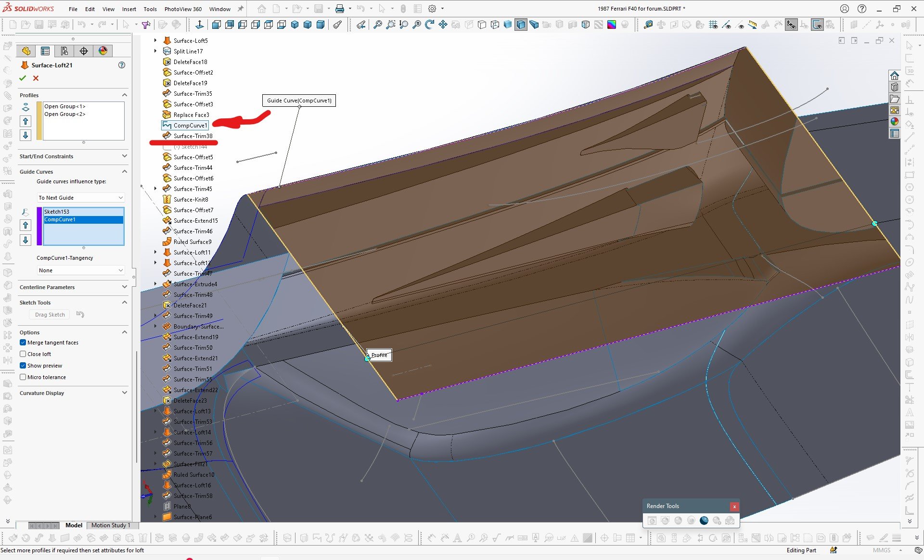The image size is (924, 560).
Task: Move the guide curve down in the list
Action: click(26, 240)
